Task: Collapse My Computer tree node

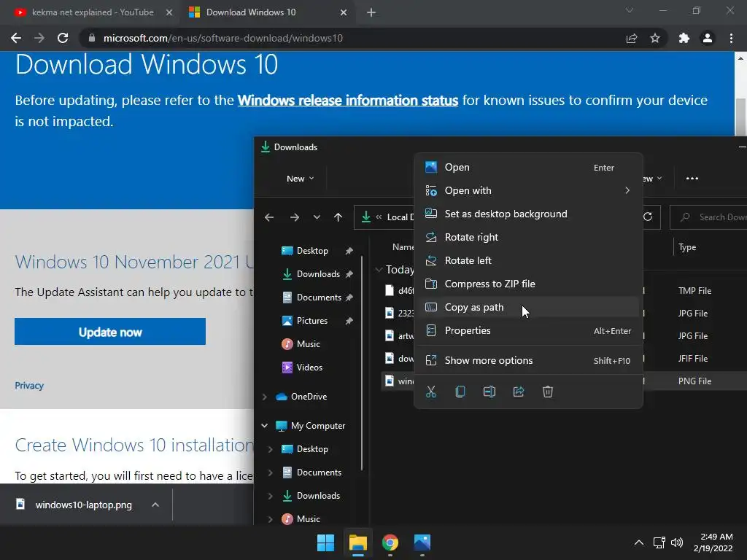Action: [x=265, y=426]
